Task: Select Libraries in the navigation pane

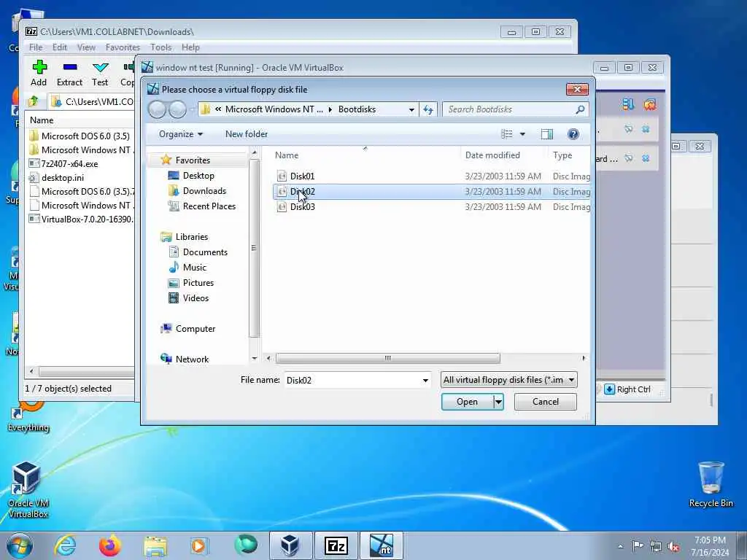Action: pyautogui.click(x=192, y=237)
